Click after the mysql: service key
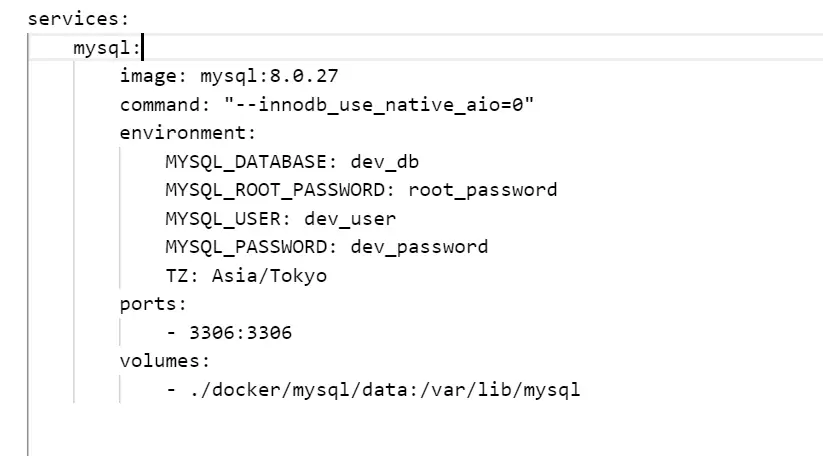This screenshot has height=456, width=823. [x=142, y=48]
